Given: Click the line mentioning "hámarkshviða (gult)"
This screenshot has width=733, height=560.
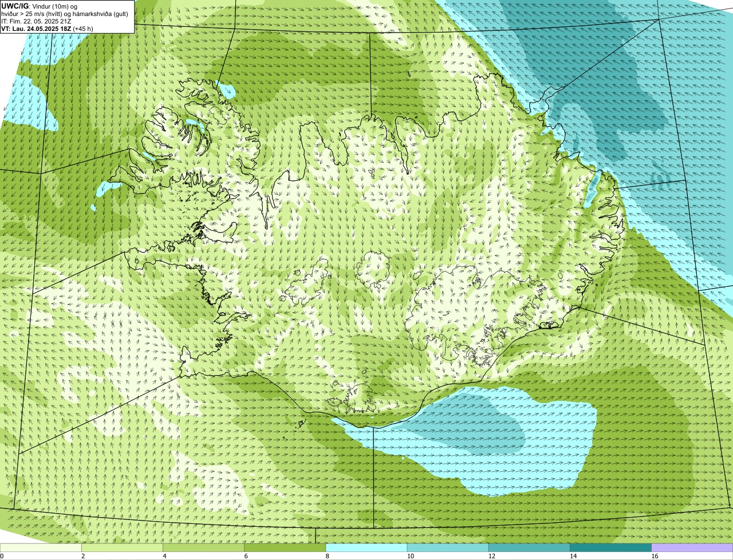Looking at the screenshot, I should 65,14.
